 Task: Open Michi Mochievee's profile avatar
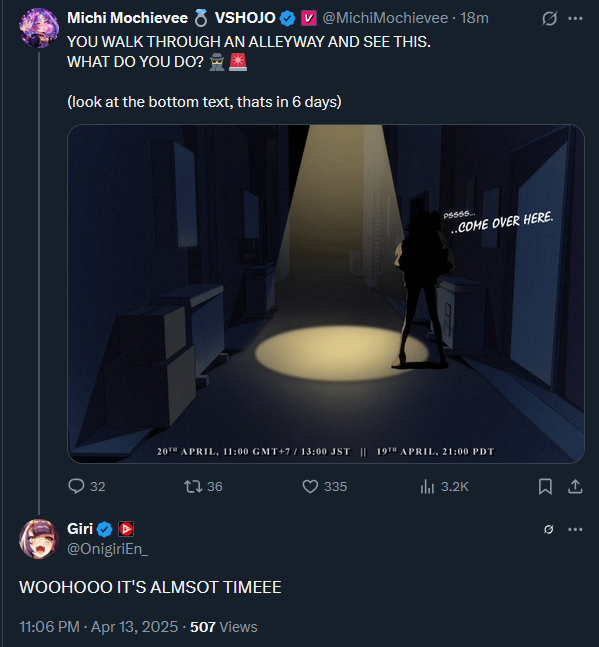39,28
